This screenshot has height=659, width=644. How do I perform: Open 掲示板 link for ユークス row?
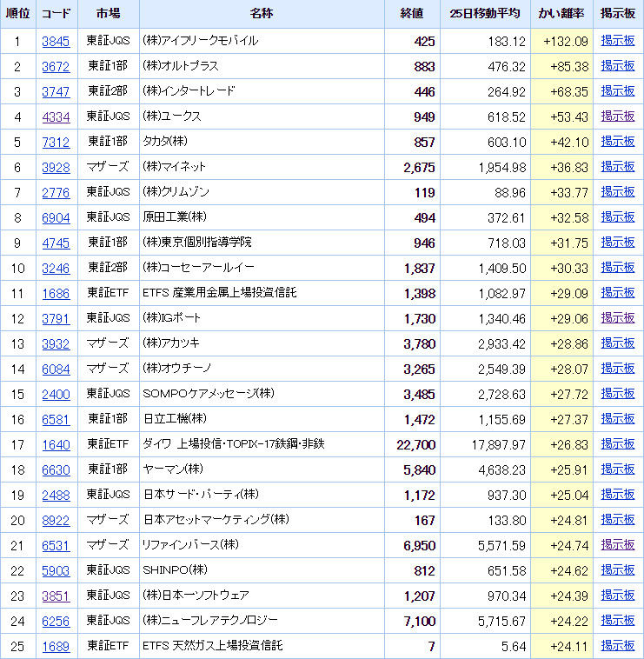pos(618,116)
